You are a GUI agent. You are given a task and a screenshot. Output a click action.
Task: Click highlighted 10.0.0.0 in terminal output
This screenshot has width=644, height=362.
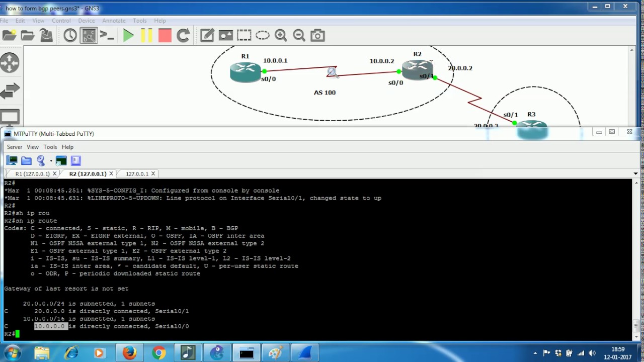(x=51, y=326)
